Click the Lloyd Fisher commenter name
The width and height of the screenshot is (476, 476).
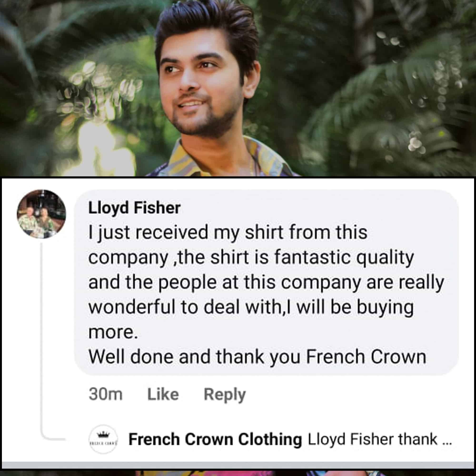point(134,208)
